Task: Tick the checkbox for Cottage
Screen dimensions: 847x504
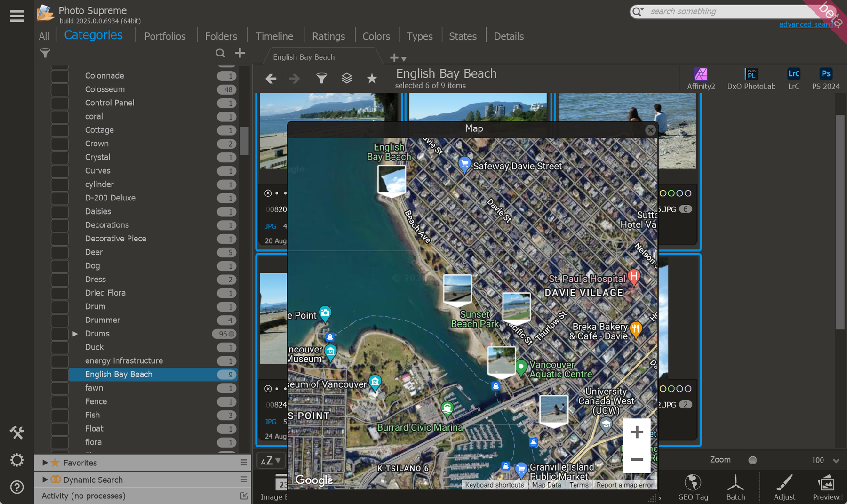Action: pyautogui.click(x=60, y=130)
